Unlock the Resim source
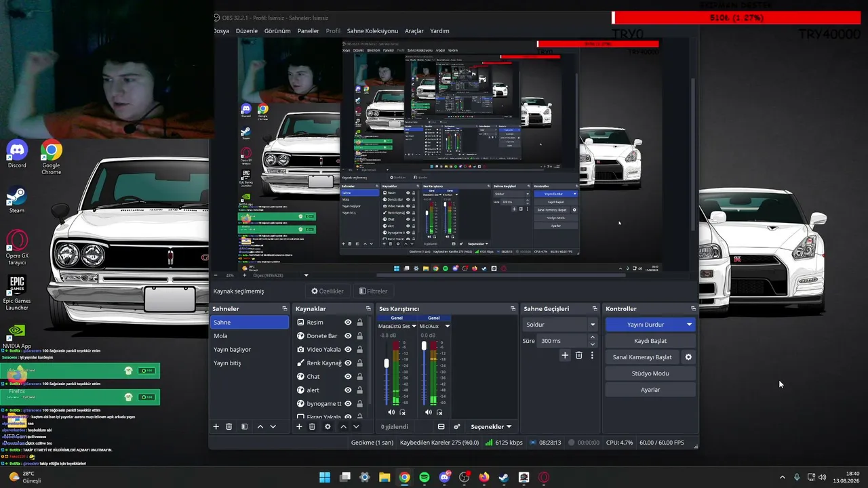 pos(359,323)
